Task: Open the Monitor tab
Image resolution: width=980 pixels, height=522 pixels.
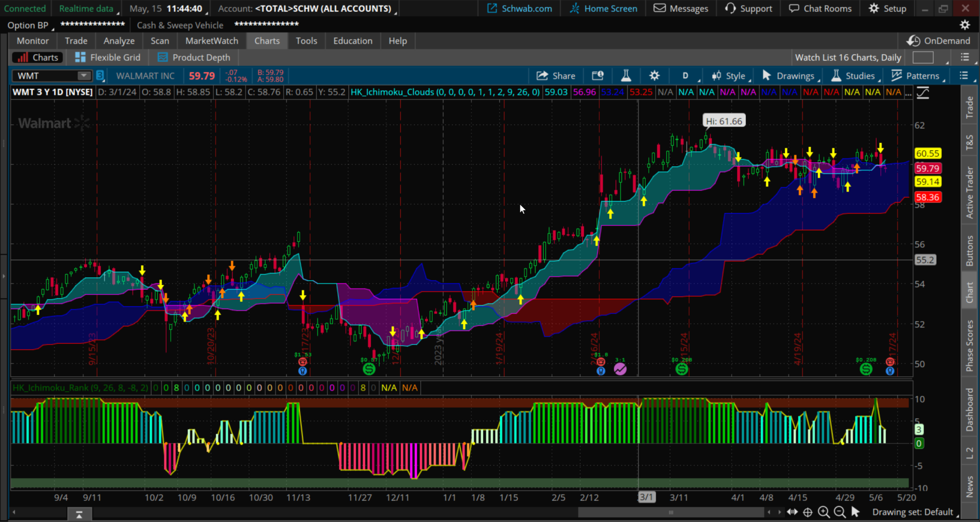Action: pyautogui.click(x=32, y=41)
